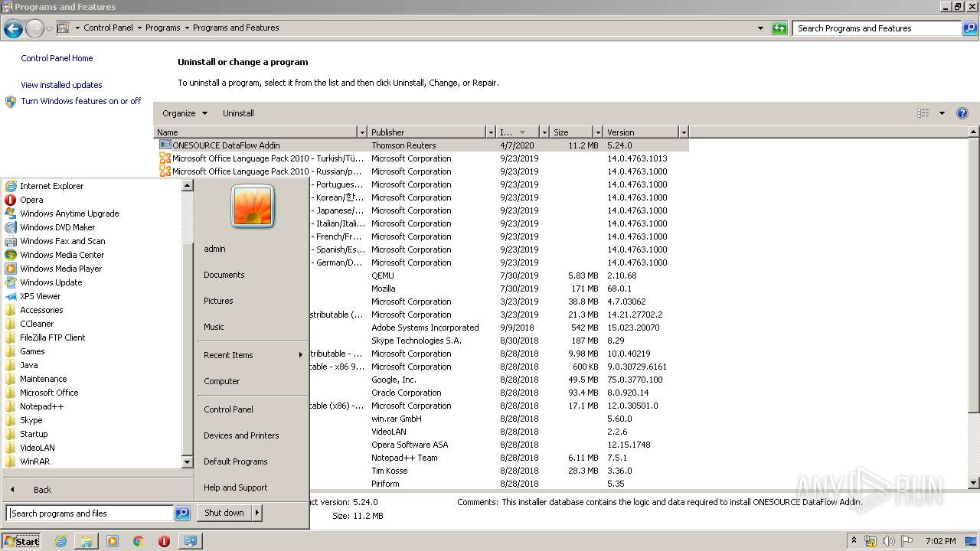This screenshot has height=551, width=980.
Task: Expand the Games folder
Action: coord(32,351)
